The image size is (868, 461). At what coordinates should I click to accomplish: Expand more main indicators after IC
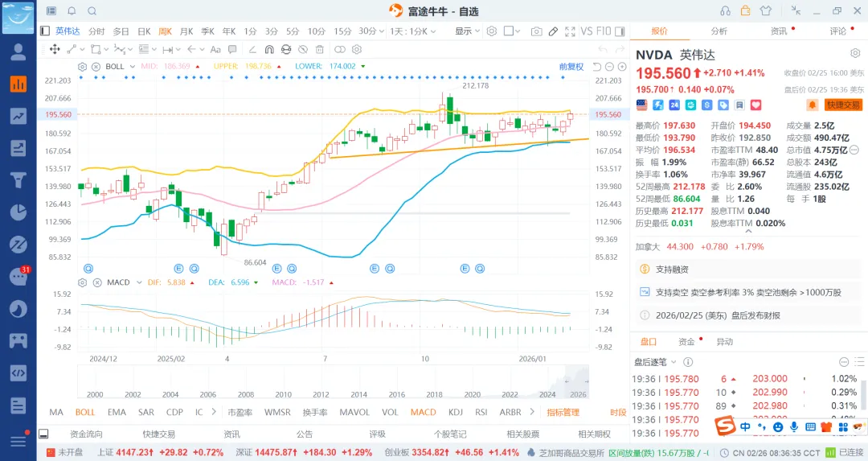tap(214, 412)
